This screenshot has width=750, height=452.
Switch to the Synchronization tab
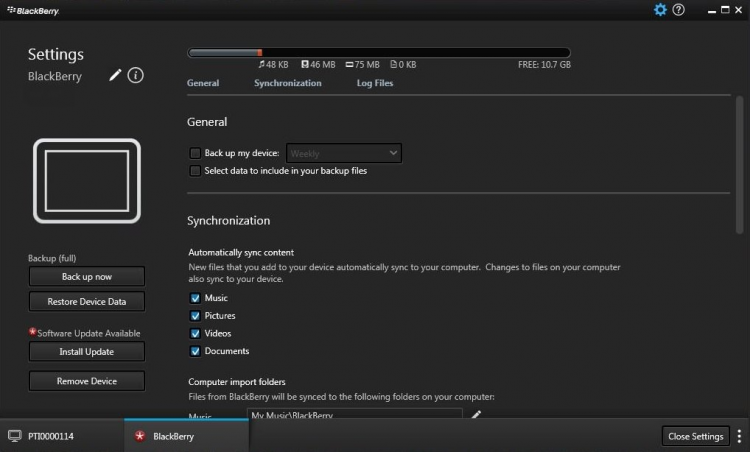click(288, 83)
